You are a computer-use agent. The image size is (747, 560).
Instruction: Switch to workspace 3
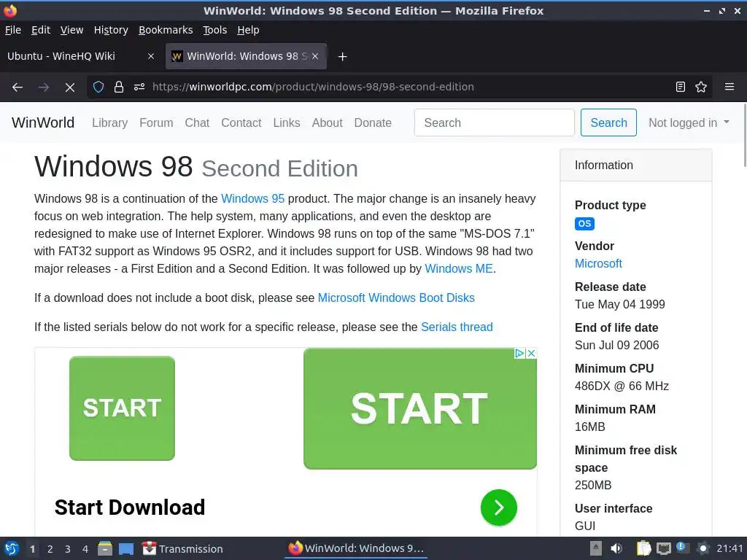pos(68,549)
